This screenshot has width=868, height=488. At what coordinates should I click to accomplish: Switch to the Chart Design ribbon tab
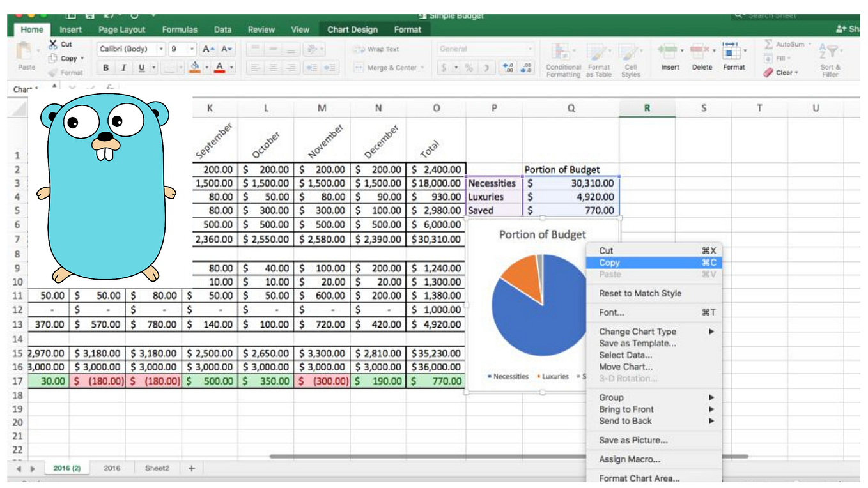tap(352, 29)
